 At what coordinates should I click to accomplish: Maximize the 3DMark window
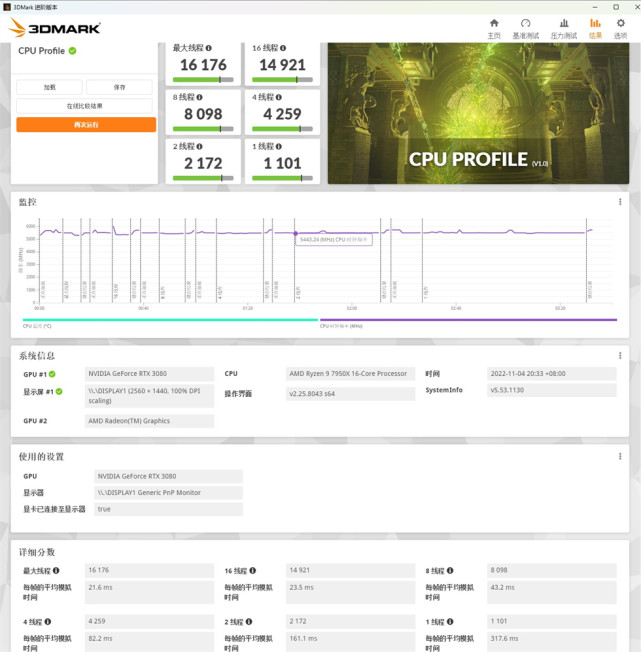pos(616,7)
